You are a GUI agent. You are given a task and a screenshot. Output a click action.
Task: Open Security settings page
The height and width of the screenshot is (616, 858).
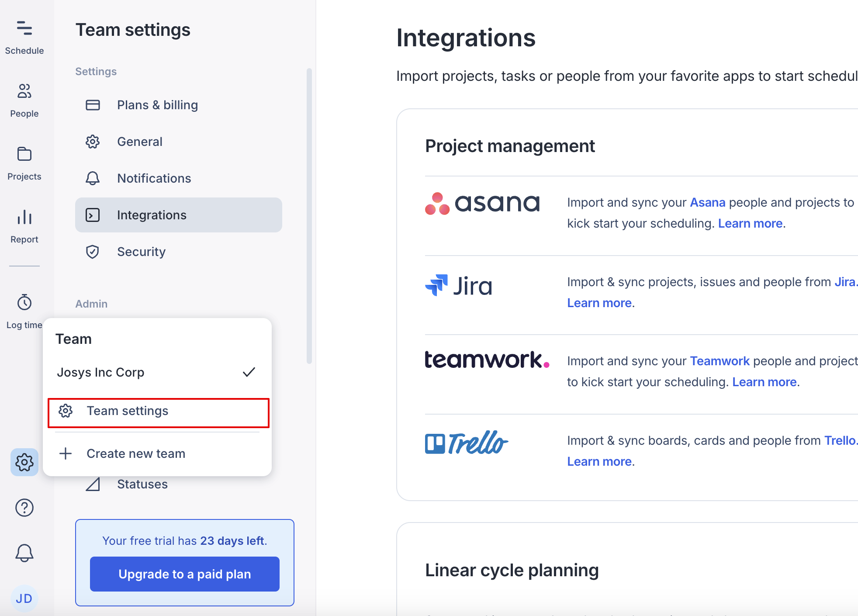click(141, 252)
